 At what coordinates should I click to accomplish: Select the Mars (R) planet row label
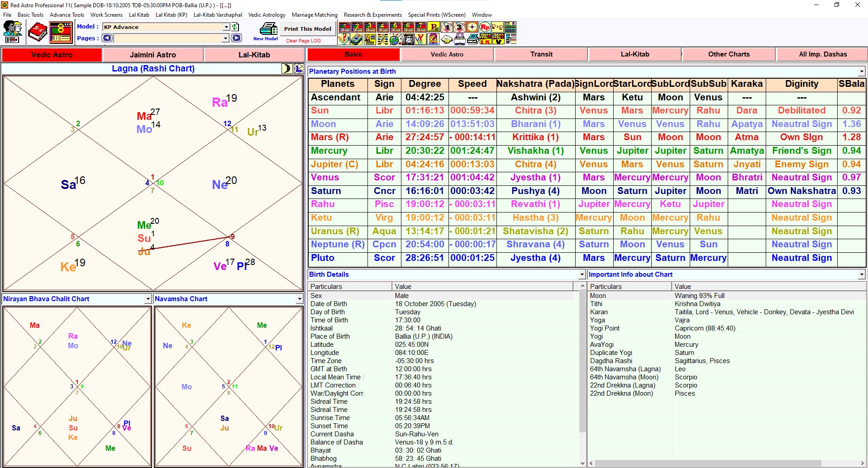(338, 137)
